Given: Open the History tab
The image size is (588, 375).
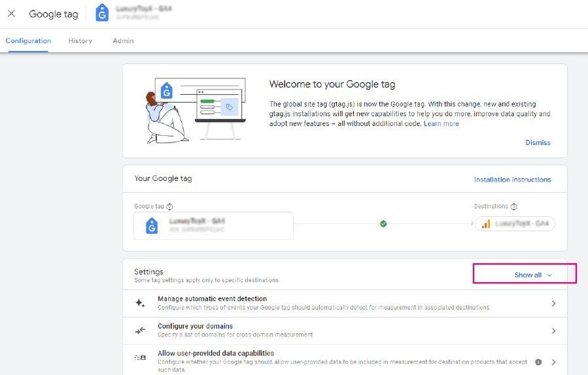Looking at the screenshot, I should 80,41.
